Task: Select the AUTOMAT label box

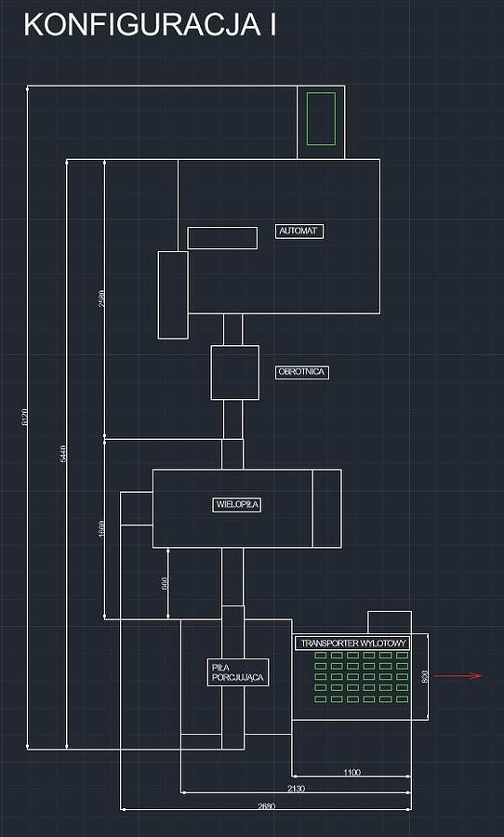Action: (299, 232)
